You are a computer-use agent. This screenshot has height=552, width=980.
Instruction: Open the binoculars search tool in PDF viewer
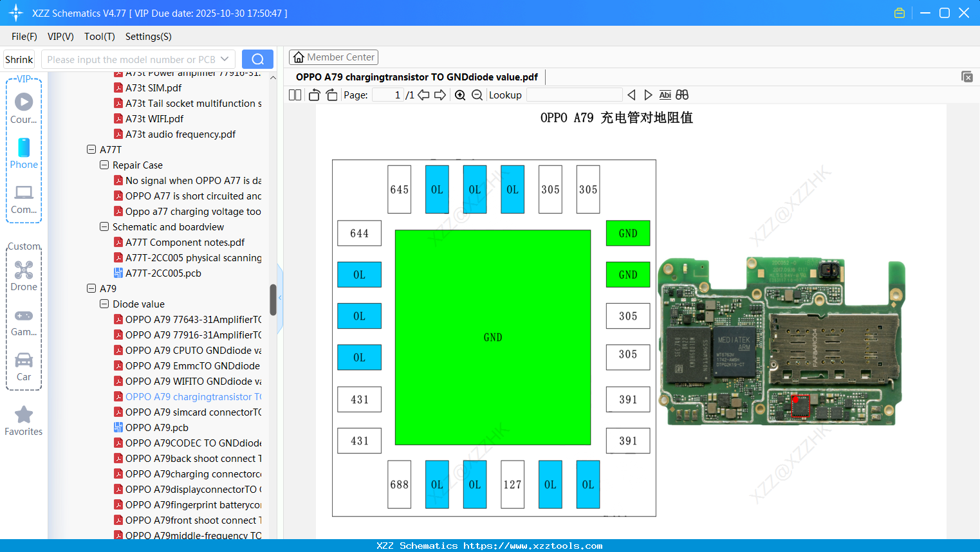click(x=682, y=95)
